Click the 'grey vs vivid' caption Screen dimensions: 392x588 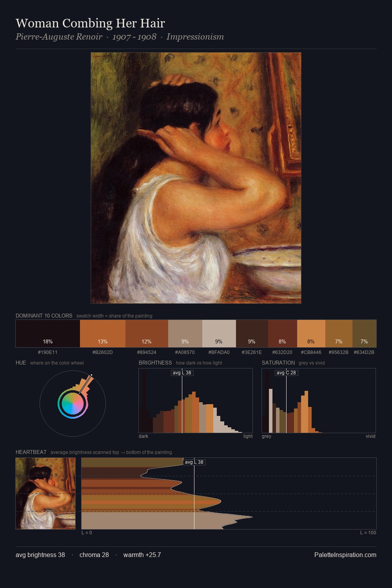(312, 363)
